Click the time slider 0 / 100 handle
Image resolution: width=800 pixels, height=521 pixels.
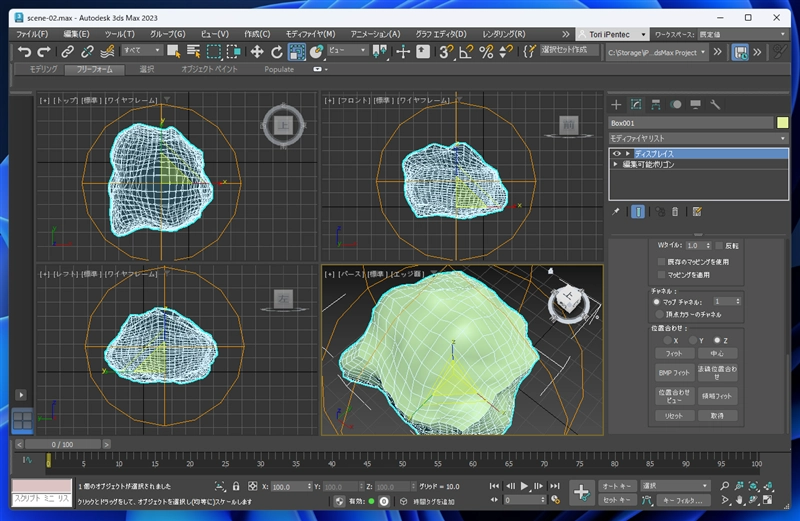point(62,444)
